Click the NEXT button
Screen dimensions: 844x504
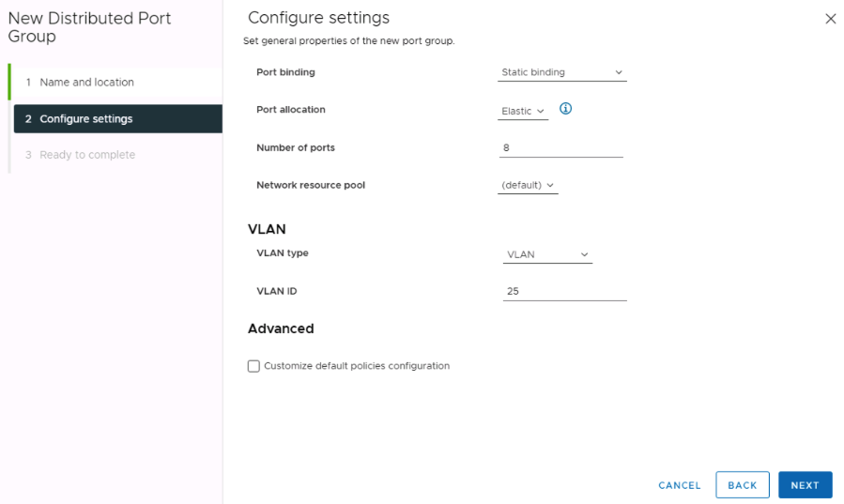[x=806, y=485]
